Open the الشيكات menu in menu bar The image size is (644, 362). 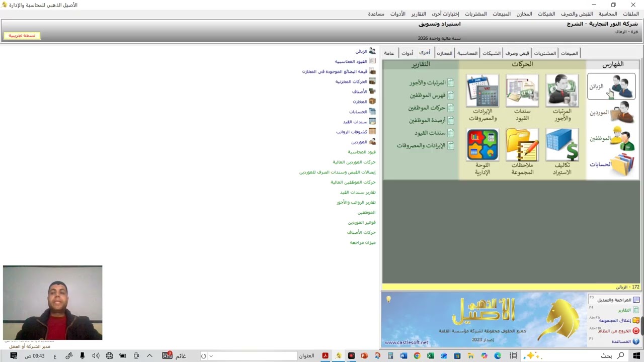click(546, 14)
